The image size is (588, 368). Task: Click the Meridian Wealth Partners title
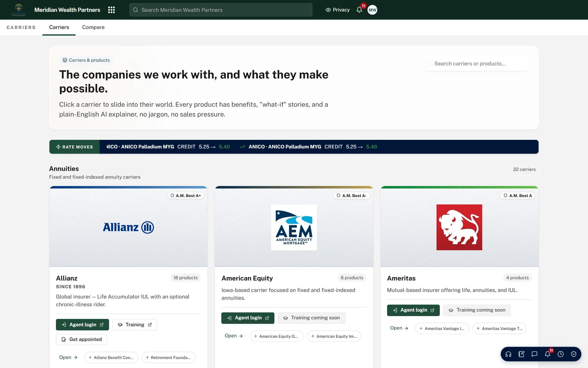pyautogui.click(x=67, y=10)
